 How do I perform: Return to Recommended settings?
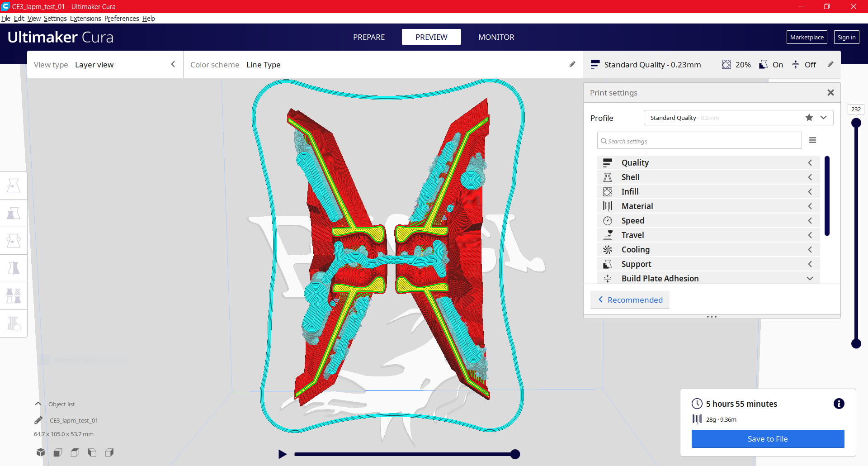click(x=630, y=300)
